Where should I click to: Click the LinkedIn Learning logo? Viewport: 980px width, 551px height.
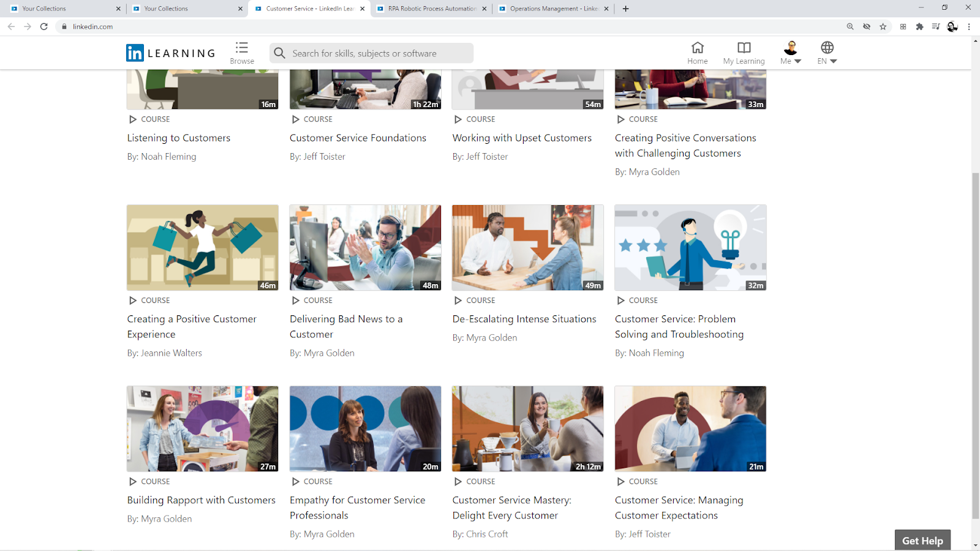(x=171, y=53)
